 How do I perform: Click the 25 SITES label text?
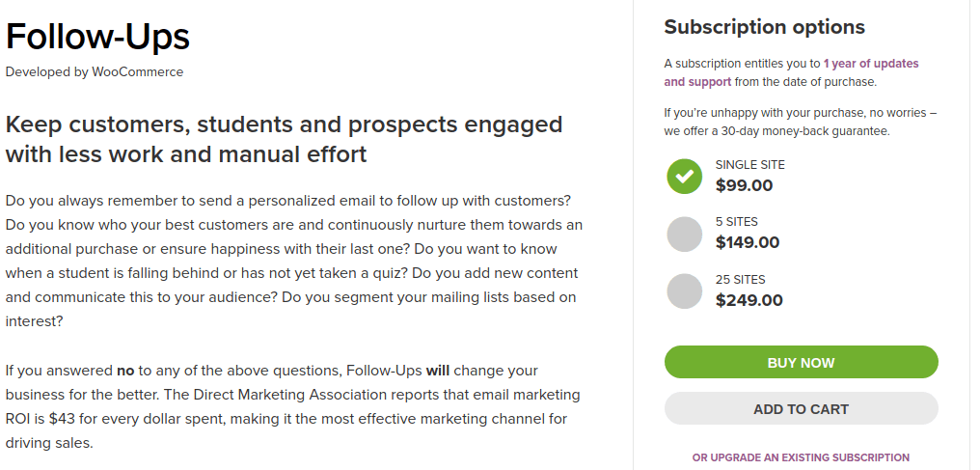(x=740, y=279)
